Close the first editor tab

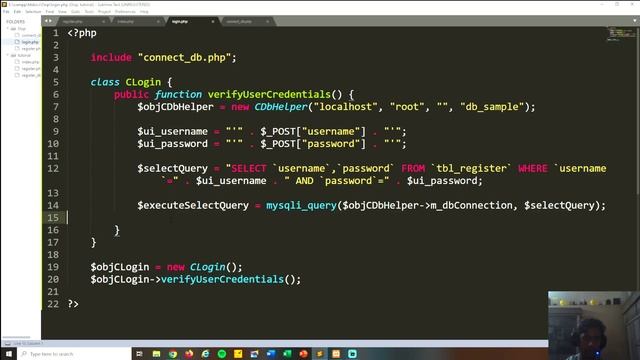coord(103,22)
